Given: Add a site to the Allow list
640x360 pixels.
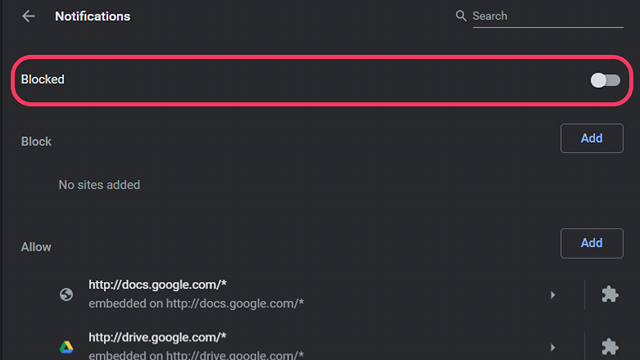Looking at the screenshot, I should point(591,243).
